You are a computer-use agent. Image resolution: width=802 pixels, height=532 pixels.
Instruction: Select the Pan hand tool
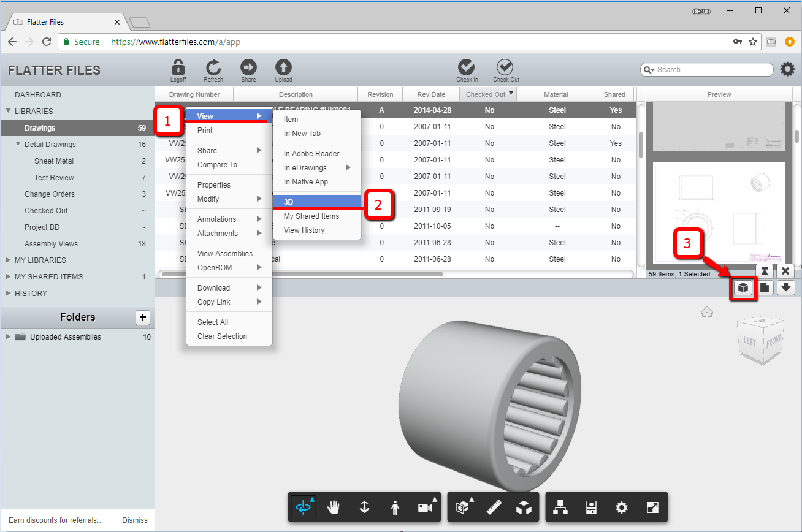[334, 507]
